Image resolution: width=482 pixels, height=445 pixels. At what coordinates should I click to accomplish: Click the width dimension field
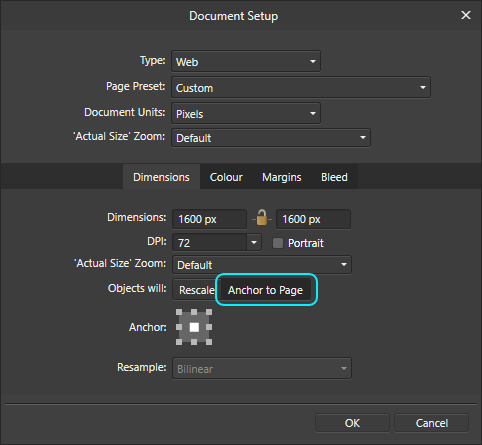tap(209, 219)
